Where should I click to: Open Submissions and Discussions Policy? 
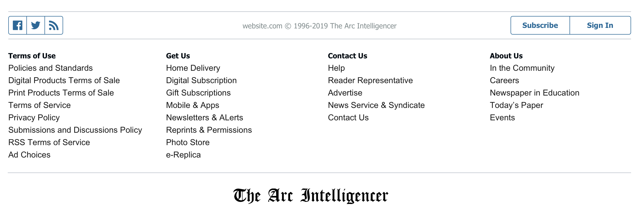pyautogui.click(x=75, y=130)
